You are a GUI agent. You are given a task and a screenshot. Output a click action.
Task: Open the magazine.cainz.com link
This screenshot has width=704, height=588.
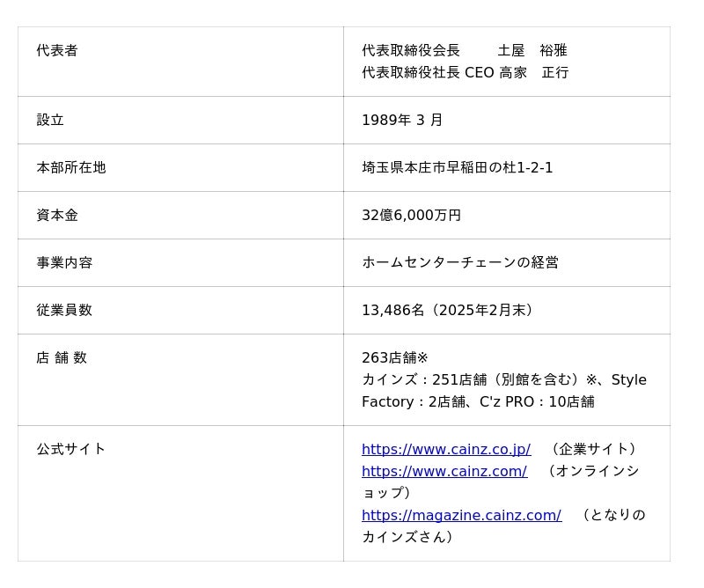tap(461, 515)
